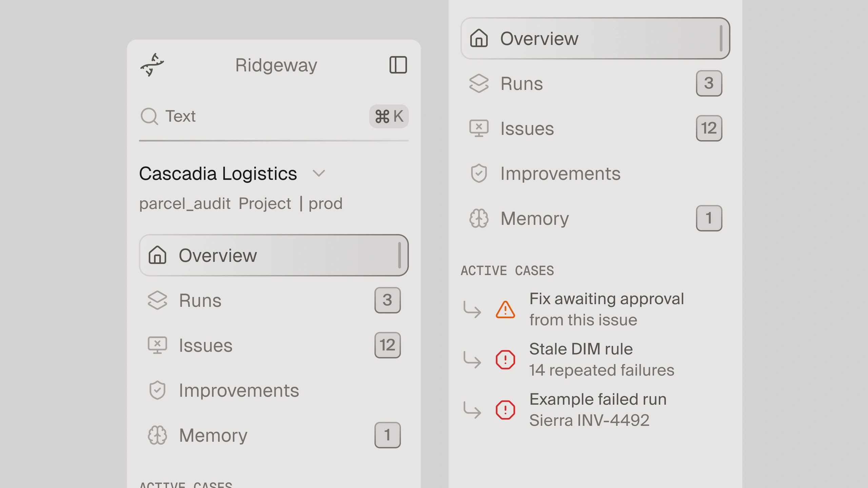Viewport: 868px width, 488px height.
Task: Open the Stale DIM rule case
Action: click(x=601, y=359)
